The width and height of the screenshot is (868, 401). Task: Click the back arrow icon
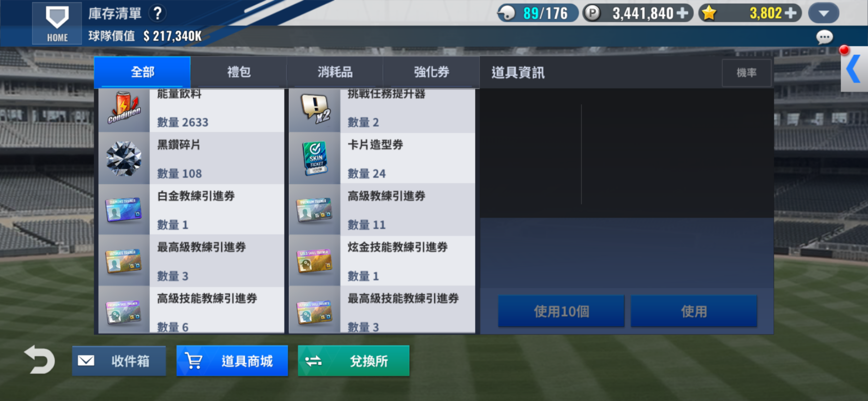pos(40,360)
